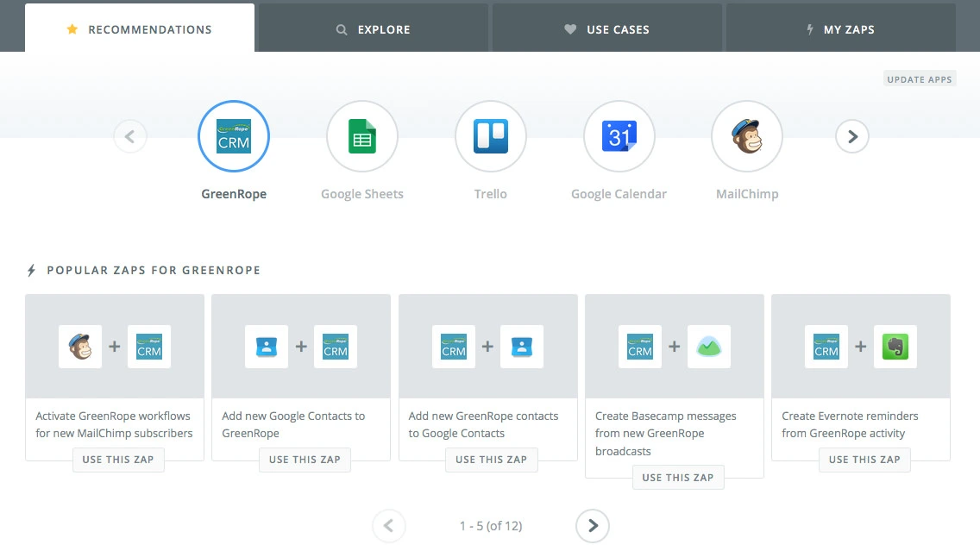
Task: Select the MailChimp monkey app icon
Action: (747, 136)
